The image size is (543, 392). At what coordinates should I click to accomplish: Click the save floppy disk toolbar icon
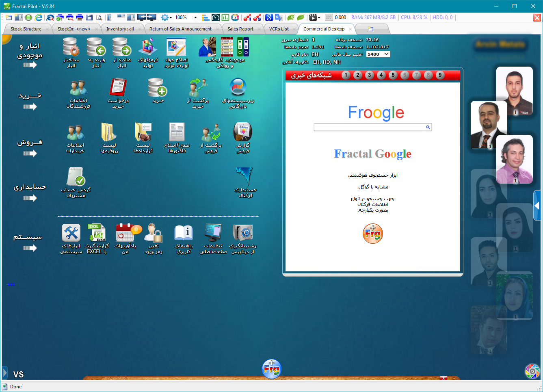89,17
